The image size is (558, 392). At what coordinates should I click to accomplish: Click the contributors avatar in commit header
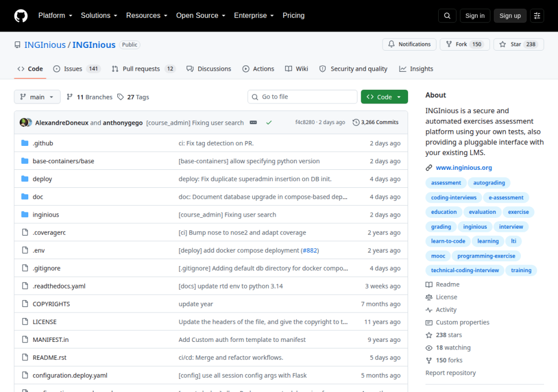pyautogui.click(x=26, y=122)
